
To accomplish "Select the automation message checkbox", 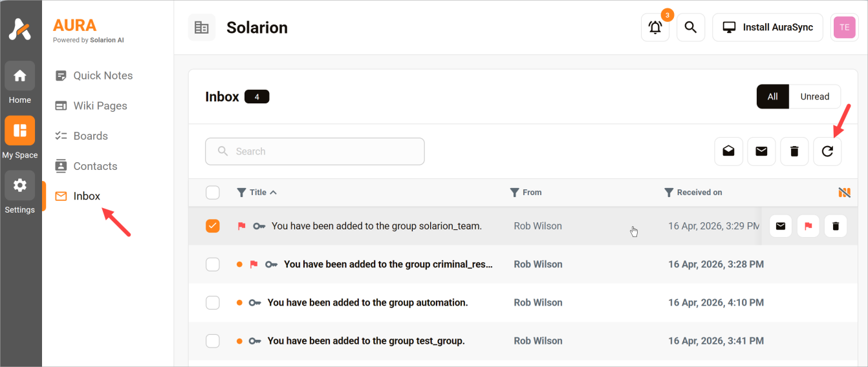I will point(213,302).
